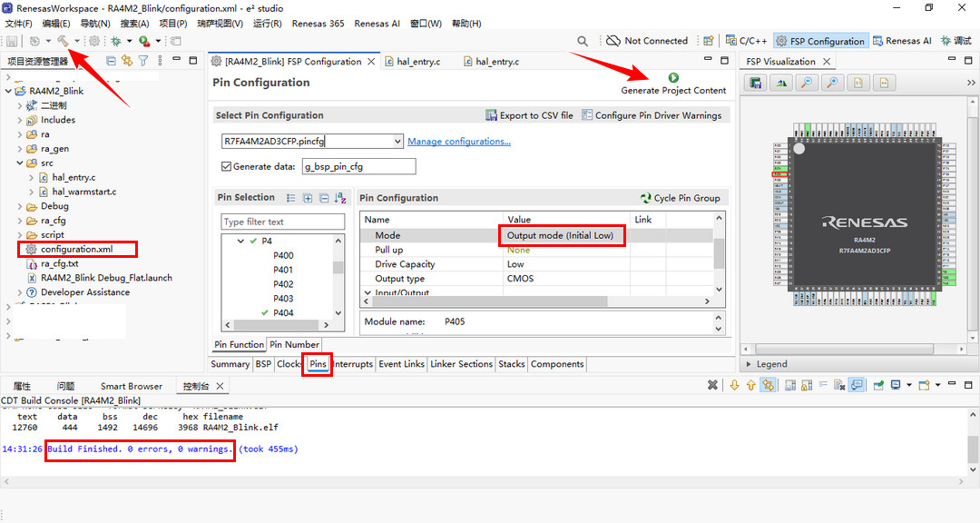
Task: Click the Build hammer icon in toolbar
Action: pyautogui.click(x=64, y=41)
